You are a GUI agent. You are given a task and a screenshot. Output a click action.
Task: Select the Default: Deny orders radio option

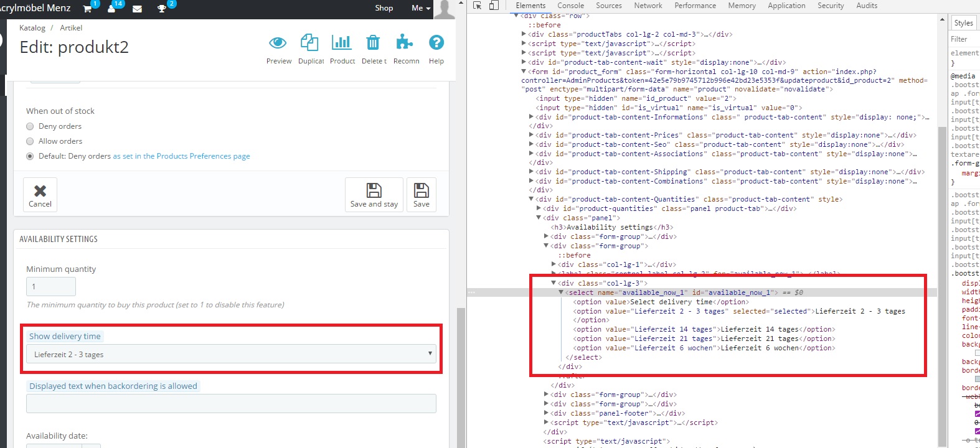pos(30,156)
